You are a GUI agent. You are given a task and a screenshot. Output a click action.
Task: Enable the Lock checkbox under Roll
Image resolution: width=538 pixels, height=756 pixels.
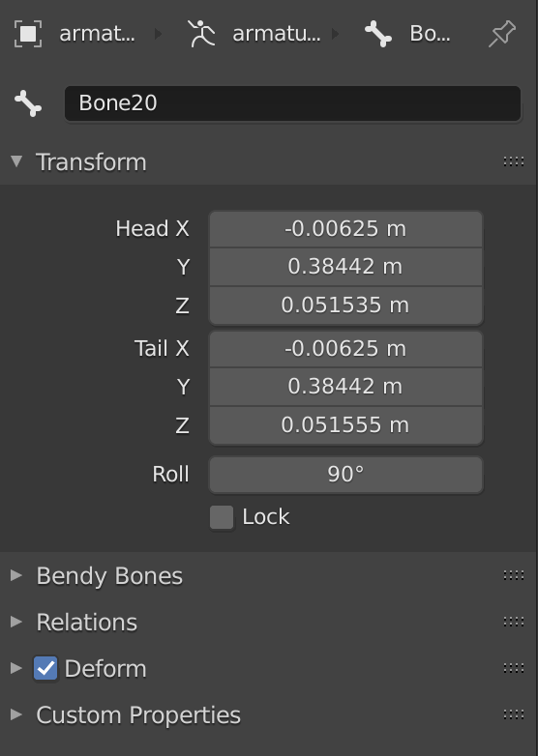pyautogui.click(x=222, y=517)
